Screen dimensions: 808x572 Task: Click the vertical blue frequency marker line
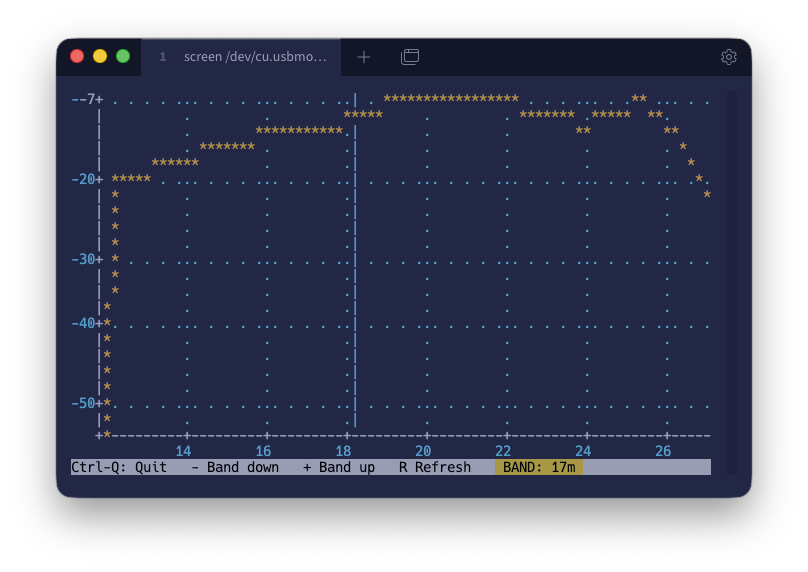tap(355, 260)
